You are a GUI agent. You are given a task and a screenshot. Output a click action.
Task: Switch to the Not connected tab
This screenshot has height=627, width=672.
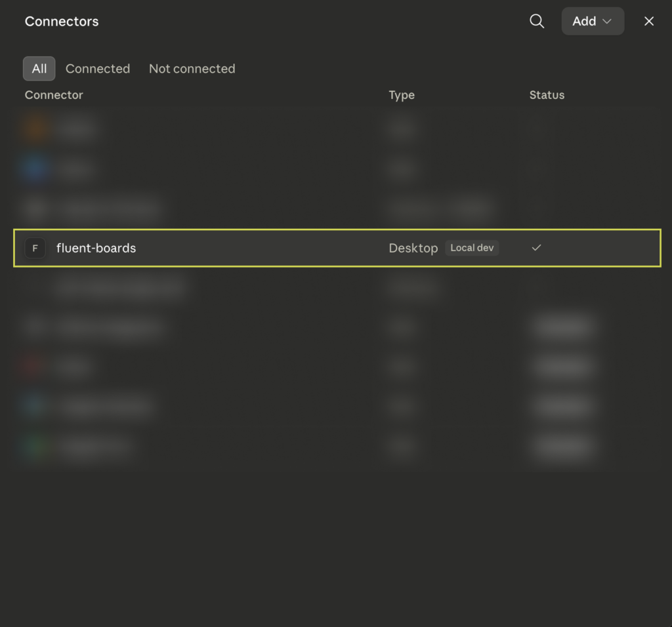(192, 68)
